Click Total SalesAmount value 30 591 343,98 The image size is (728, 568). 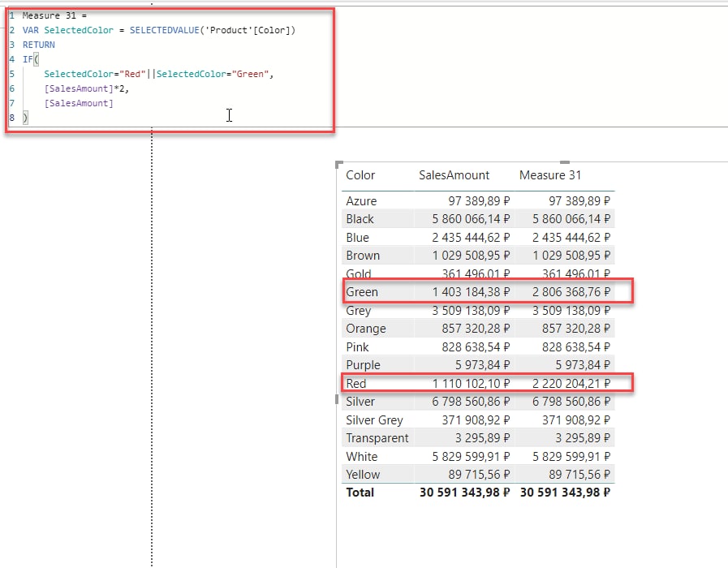(x=465, y=493)
